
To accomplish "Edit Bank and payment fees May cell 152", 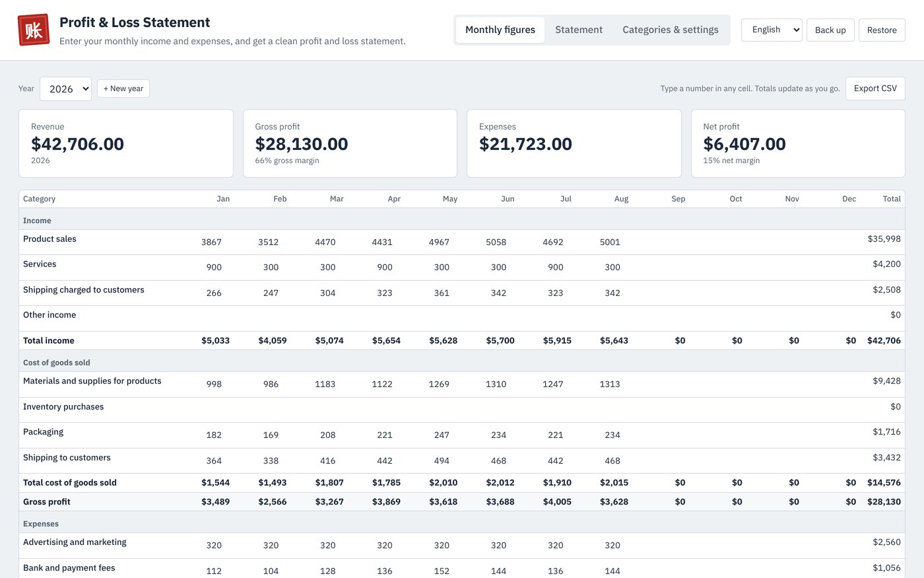I will tap(434, 571).
